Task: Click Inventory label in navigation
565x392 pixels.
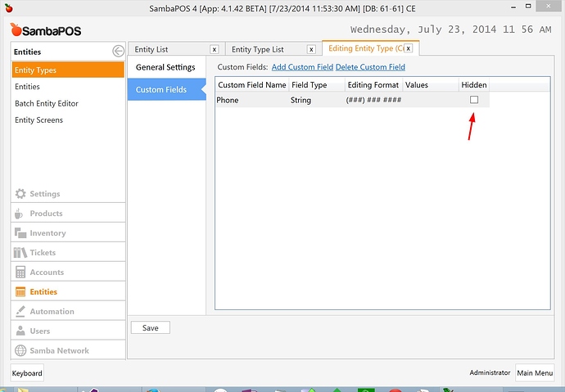Action: pyautogui.click(x=48, y=233)
